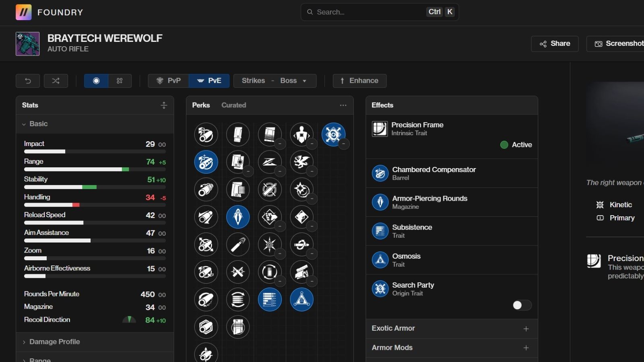Screen dimensions: 644x362
Task: Switch to the Curated perks tab
Action: coord(233,105)
